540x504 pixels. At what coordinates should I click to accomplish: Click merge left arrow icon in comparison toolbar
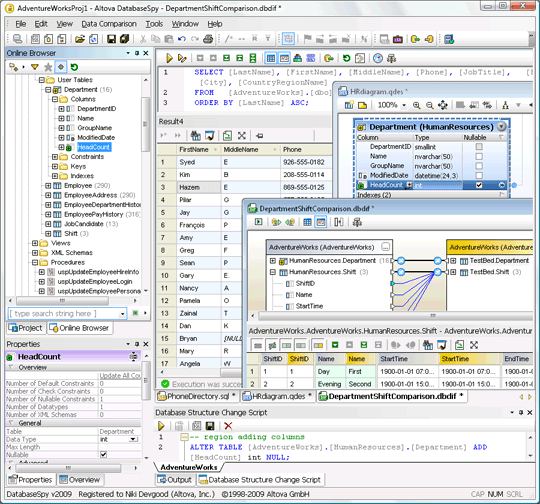point(290,222)
